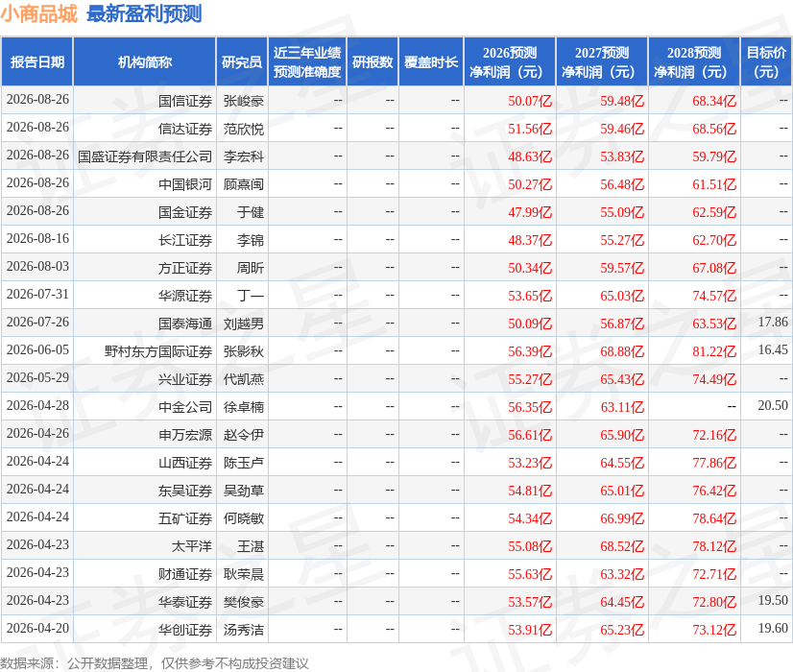Screen dimensions: 793x672
Task: Click the 数据来源 disclaimer footer text
Action: (155, 663)
